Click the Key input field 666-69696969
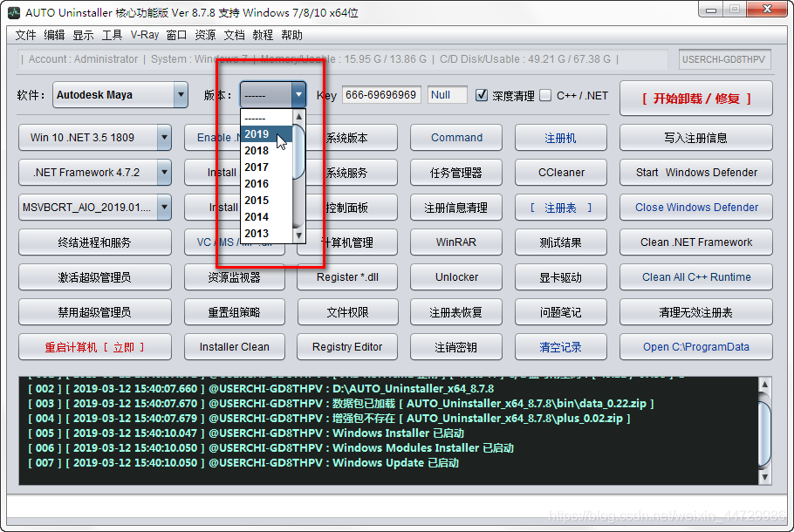This screenshot has width=794, height=532. pyautogui.click(x=380, y=95)
